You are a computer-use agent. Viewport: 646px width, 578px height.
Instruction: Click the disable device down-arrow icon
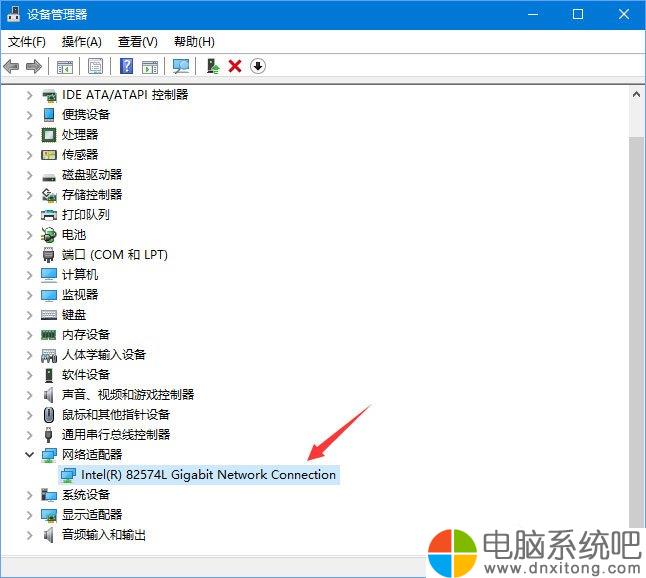click(x=257, y=66)
